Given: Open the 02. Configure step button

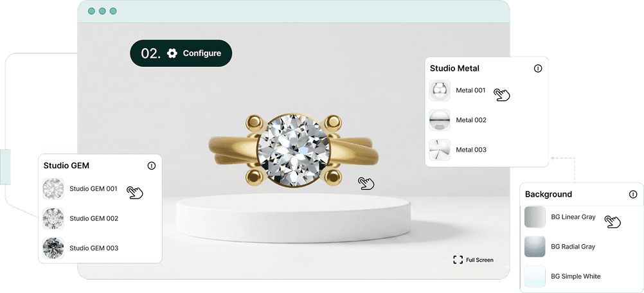Looking at the screenshot, I should [181, 53].
